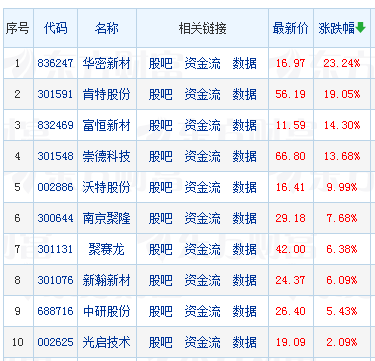Open 光启技术 stock page
This screenshot has height=361, width=375.
pyautogui.click(x=107, y=342)
